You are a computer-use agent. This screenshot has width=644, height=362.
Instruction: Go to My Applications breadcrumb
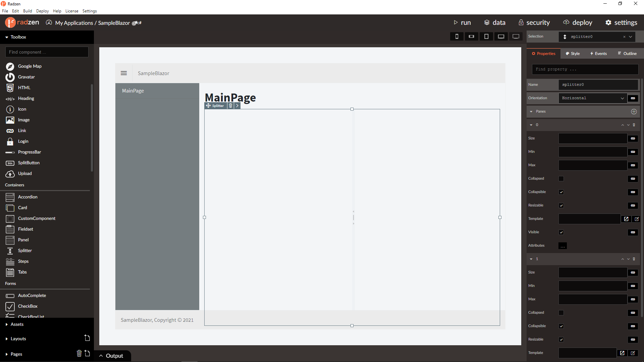(74, 23)
